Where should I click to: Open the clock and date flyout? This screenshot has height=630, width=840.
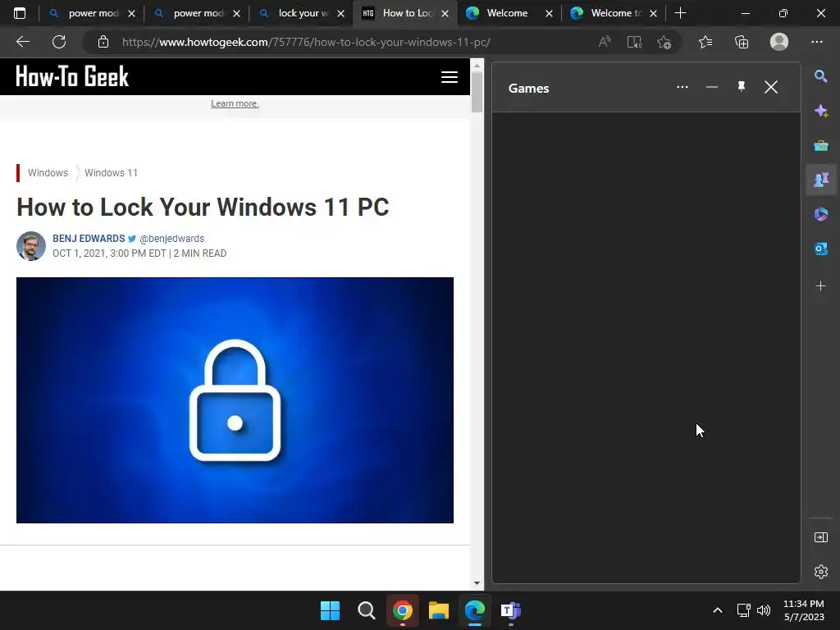tap(804, 610)
